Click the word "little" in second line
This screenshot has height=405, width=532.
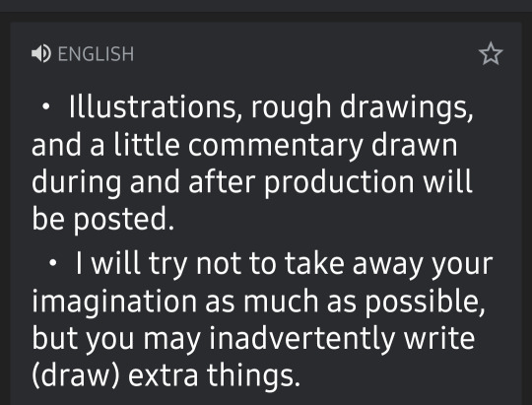coord(147,145)
